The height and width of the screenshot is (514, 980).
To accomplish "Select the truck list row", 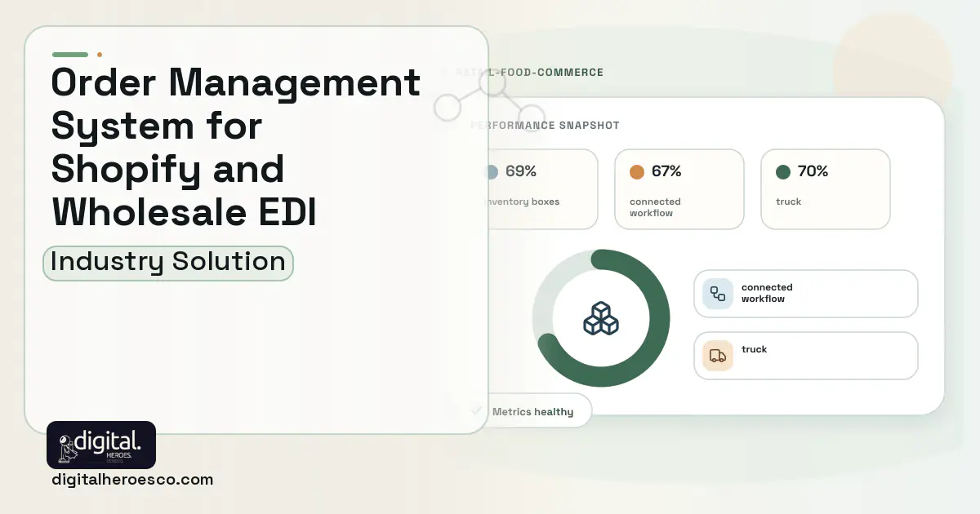I will (x=806, y=356).
